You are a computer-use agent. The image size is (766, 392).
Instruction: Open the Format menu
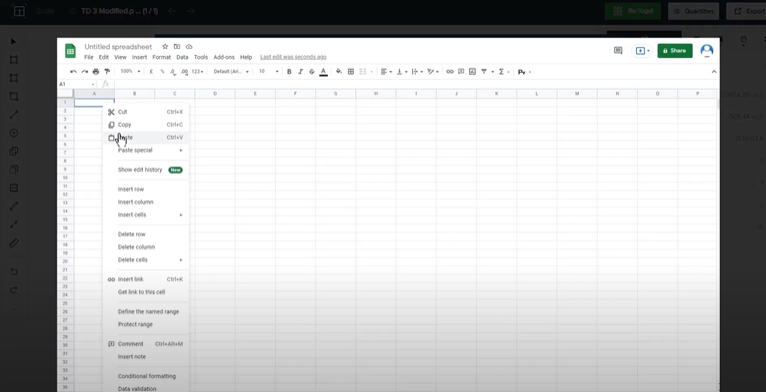click(161, 57)
